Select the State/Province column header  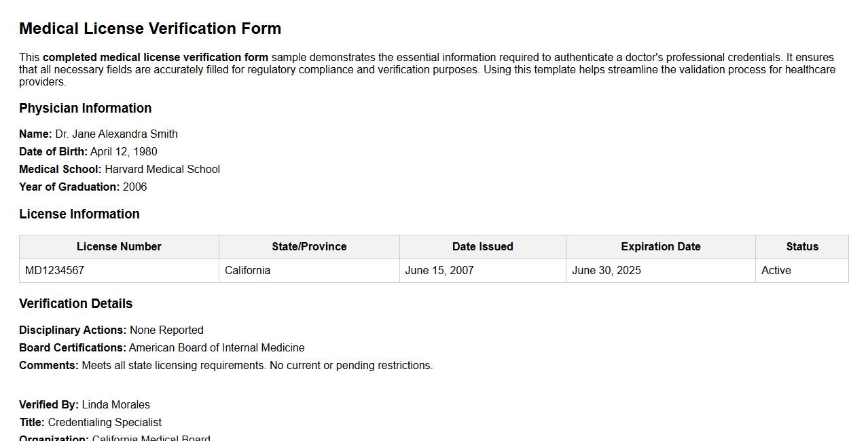(309, 247)
